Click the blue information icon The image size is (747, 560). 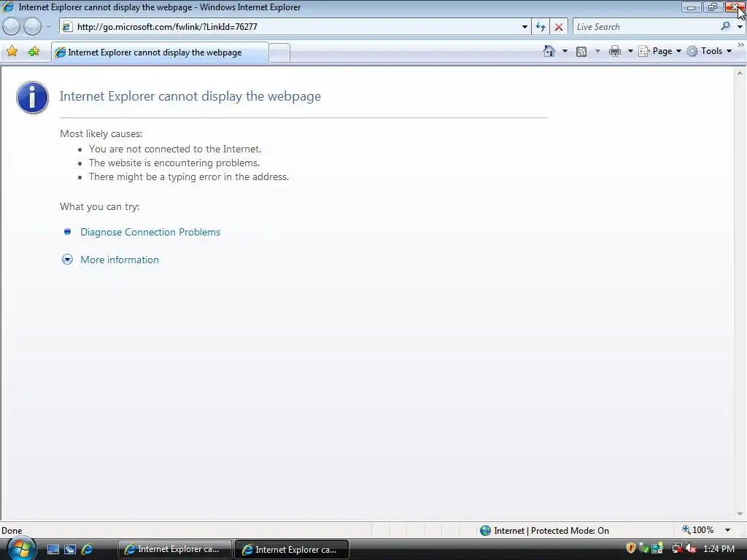click(x=32, y=98)
